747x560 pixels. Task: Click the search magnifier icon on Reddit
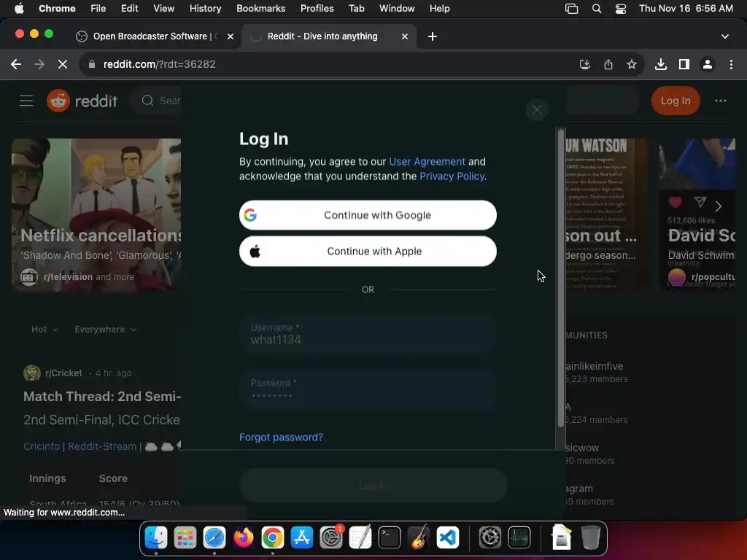(147, 101)
